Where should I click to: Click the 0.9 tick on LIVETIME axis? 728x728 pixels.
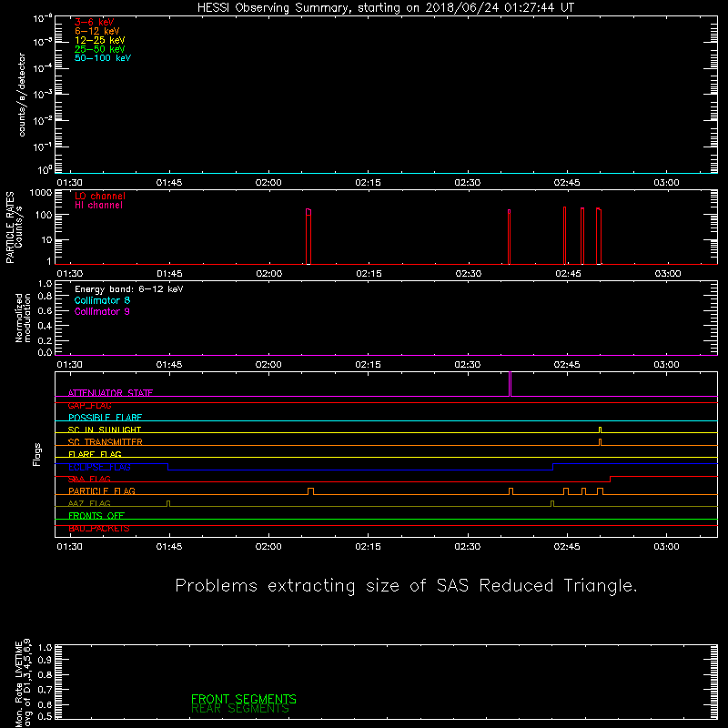pos(45,659)
